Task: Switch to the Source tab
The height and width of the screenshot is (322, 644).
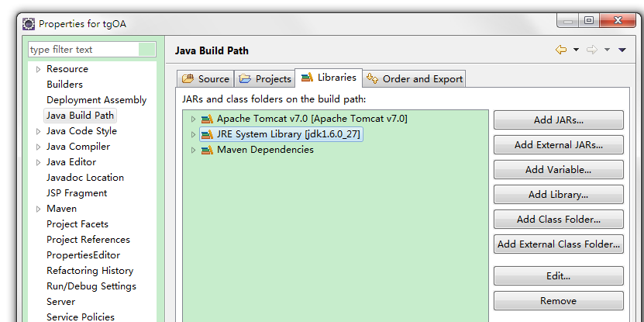Action: 205,78
